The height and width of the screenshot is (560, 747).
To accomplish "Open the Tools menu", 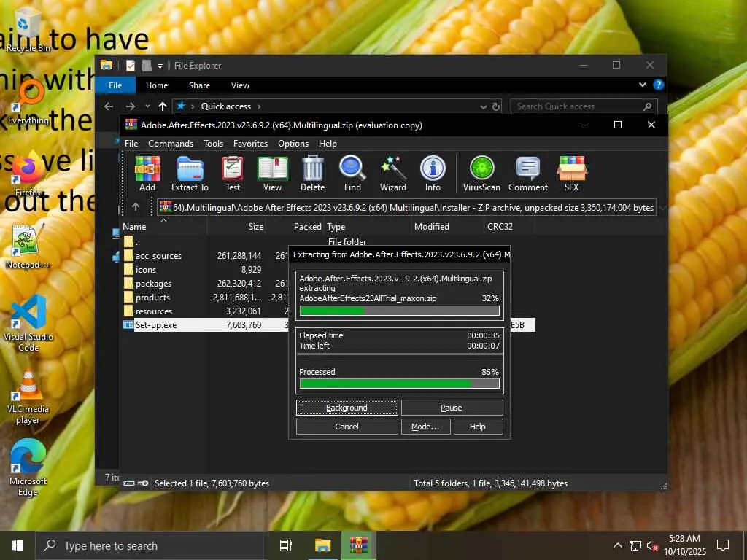I will 214,144.
